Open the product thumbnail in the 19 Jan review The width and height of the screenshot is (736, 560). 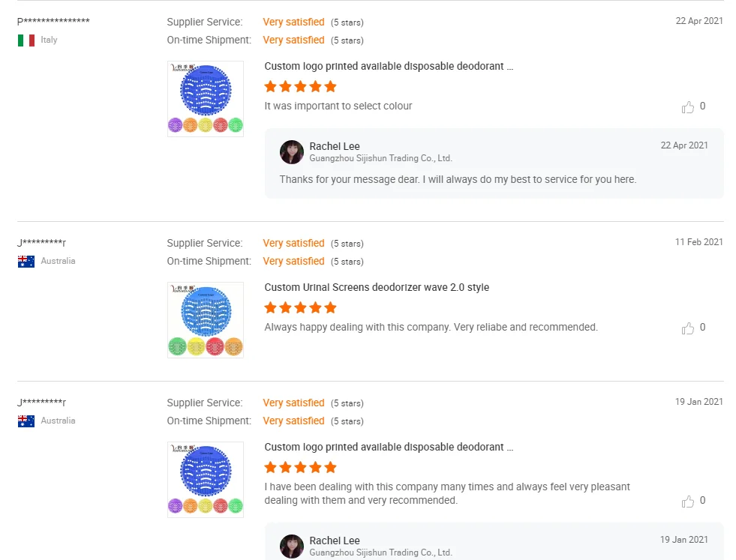pos(206,480)
